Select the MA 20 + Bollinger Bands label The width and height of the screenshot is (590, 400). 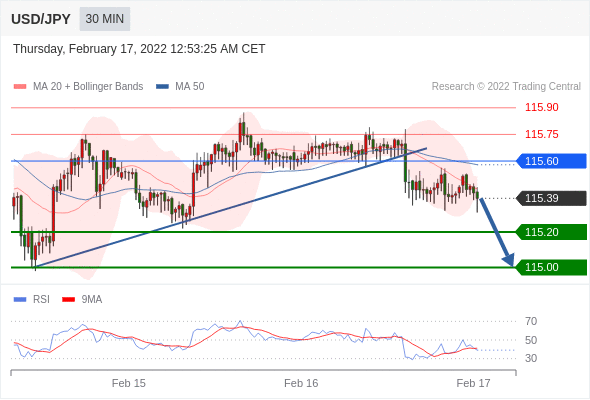[88, 87]
